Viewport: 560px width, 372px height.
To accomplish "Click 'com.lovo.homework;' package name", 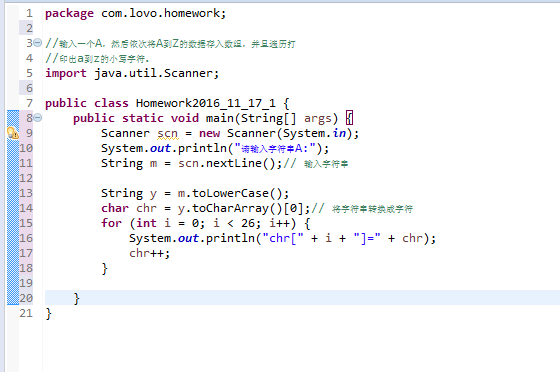I will (x=164, y=13).
